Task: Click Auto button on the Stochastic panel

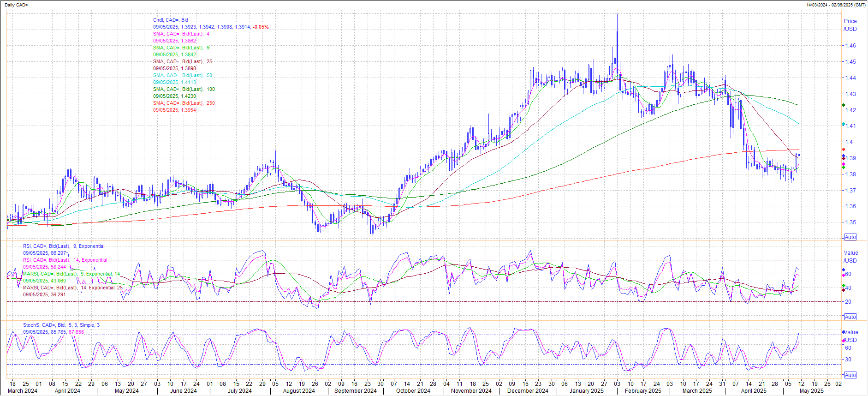Action: click(x=850, y=375)
